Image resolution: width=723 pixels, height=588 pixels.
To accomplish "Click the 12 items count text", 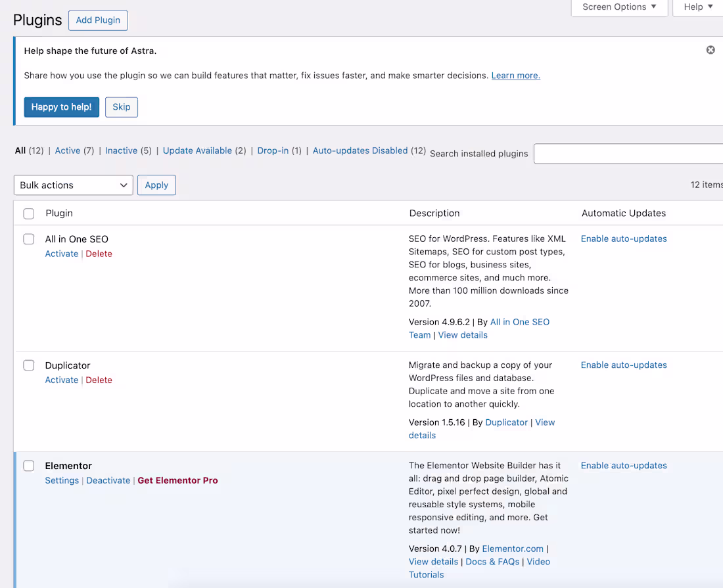I will pyautogui.click(x=707, y=185).
